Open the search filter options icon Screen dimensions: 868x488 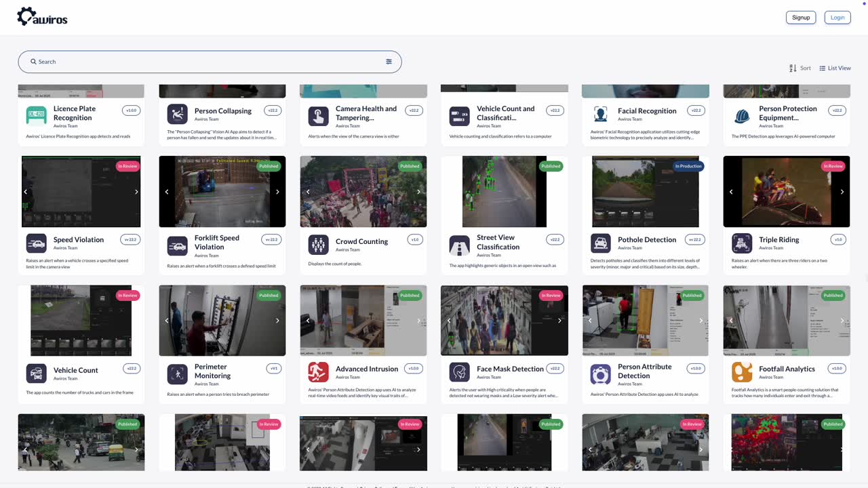pos(389,62)
